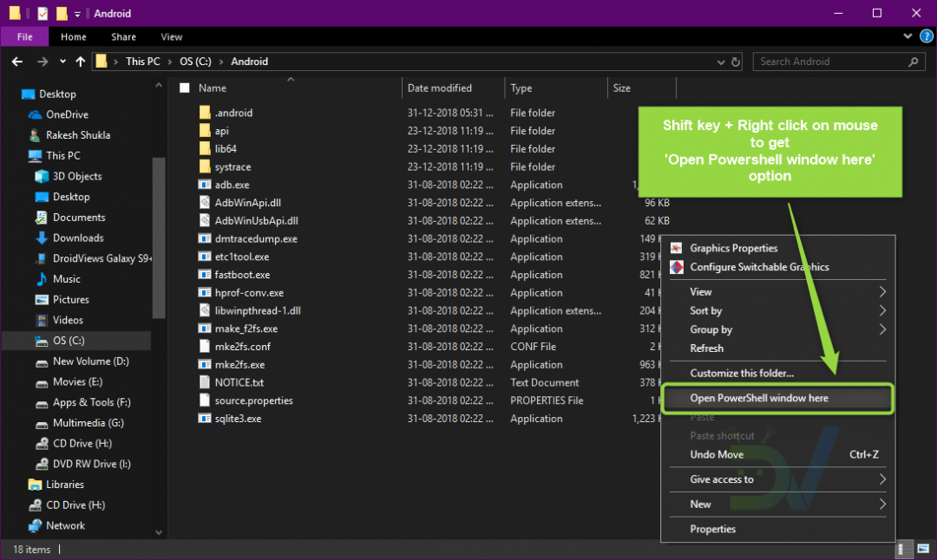The height and width of the screenshot is (560, 937).
Task: Click the Back navigation arrow
Action: point(16,62)
